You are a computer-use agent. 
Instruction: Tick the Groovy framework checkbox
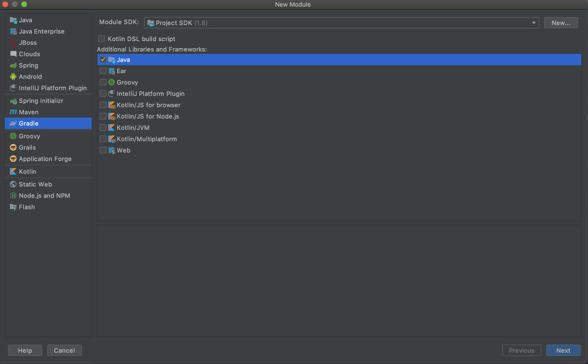click(103, 82)
